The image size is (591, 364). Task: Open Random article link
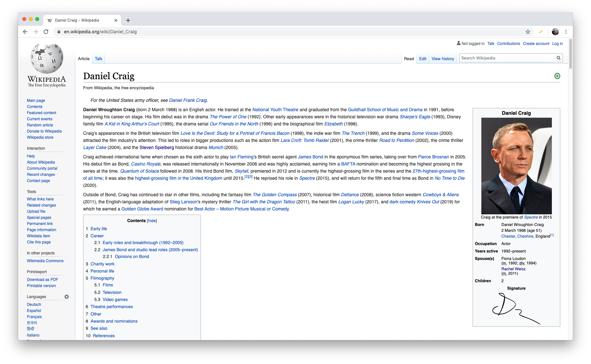(40, 125)
